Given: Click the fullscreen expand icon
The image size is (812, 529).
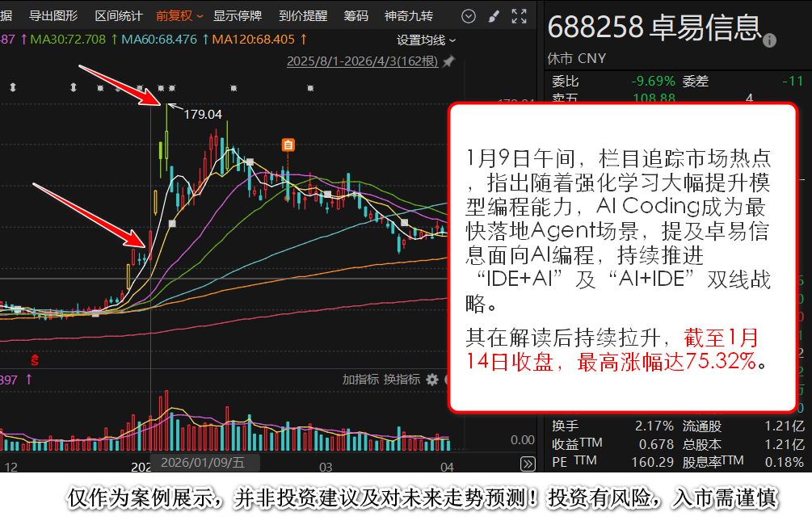Looking at the screenshot, I should 520,16.
